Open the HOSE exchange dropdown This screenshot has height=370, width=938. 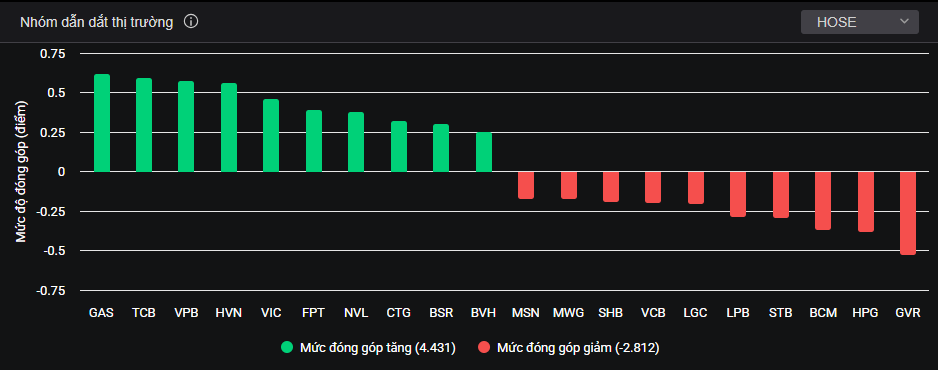point(860,22)
